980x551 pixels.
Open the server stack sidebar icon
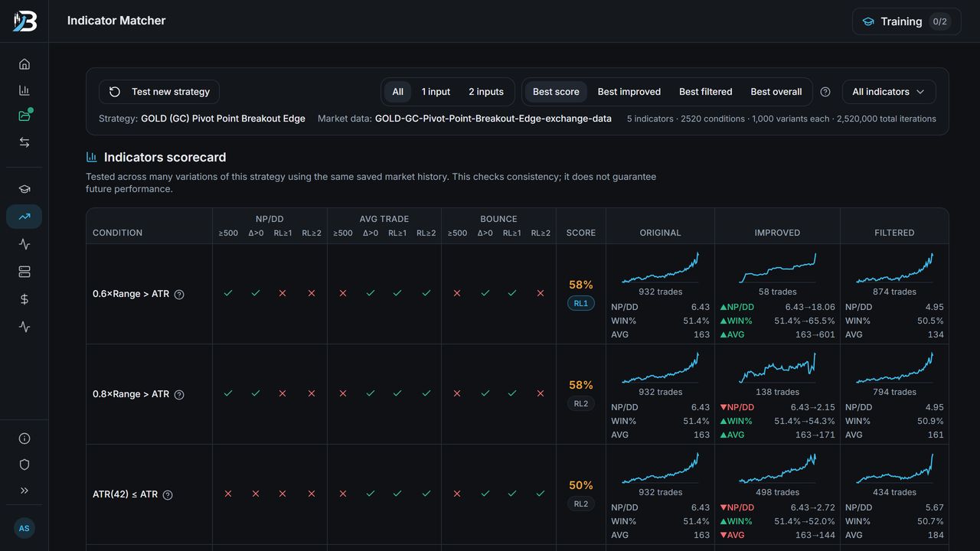24,272
